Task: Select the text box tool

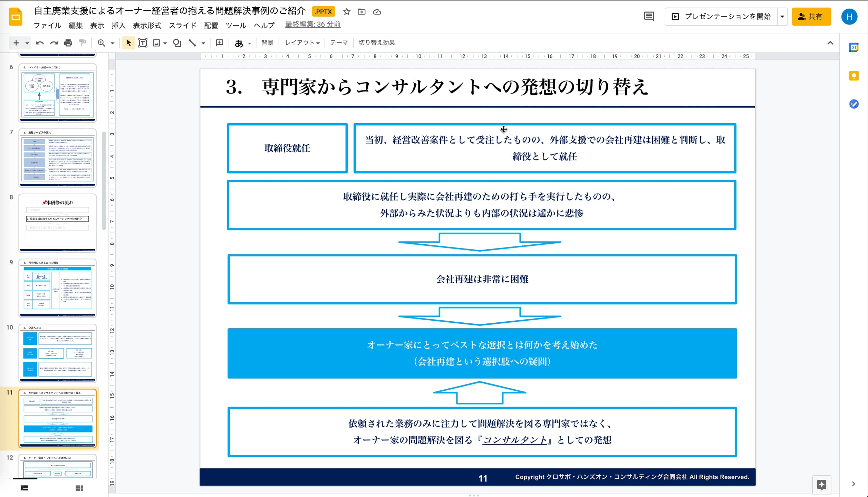Action: 142,43
